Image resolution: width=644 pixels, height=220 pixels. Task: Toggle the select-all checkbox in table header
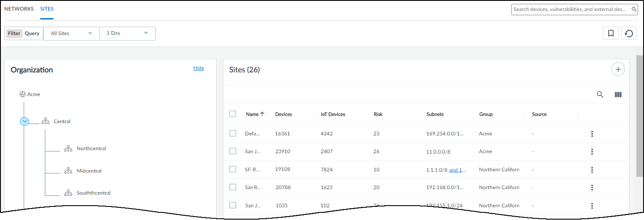coord(233,114)
